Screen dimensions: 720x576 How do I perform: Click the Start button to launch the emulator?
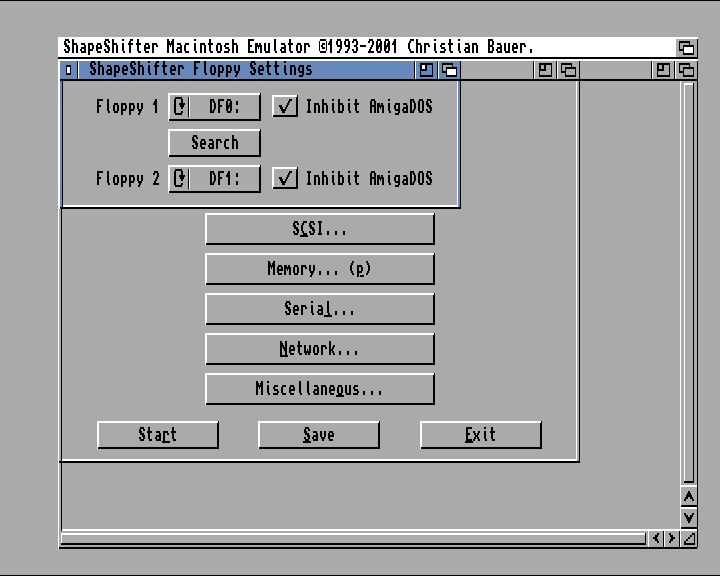(158, 435)
